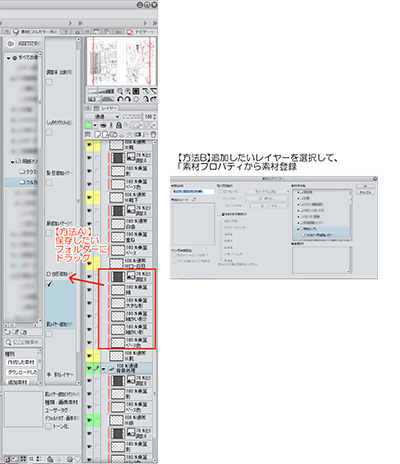Click the rotate left icon in Navigator

pos(121,99)
